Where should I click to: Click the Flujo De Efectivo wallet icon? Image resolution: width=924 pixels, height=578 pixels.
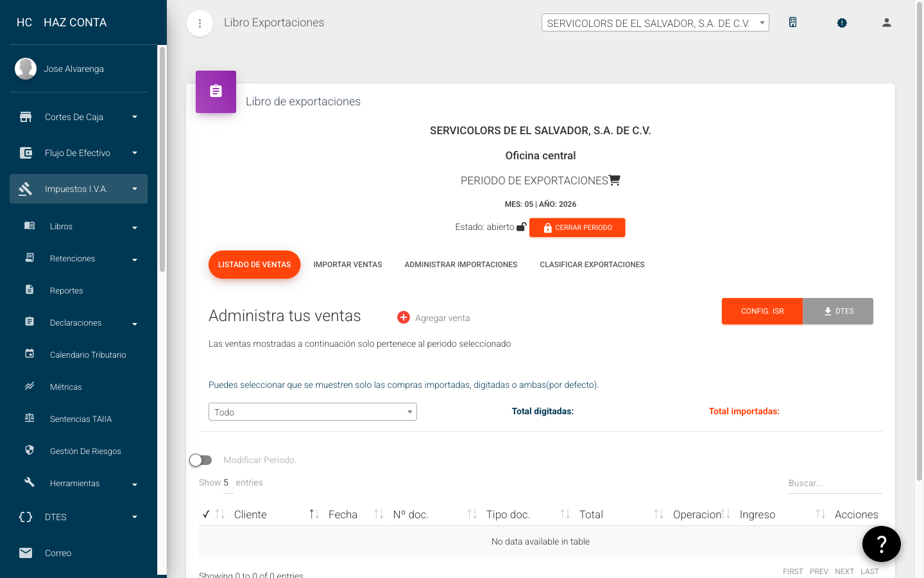point(26,153)
